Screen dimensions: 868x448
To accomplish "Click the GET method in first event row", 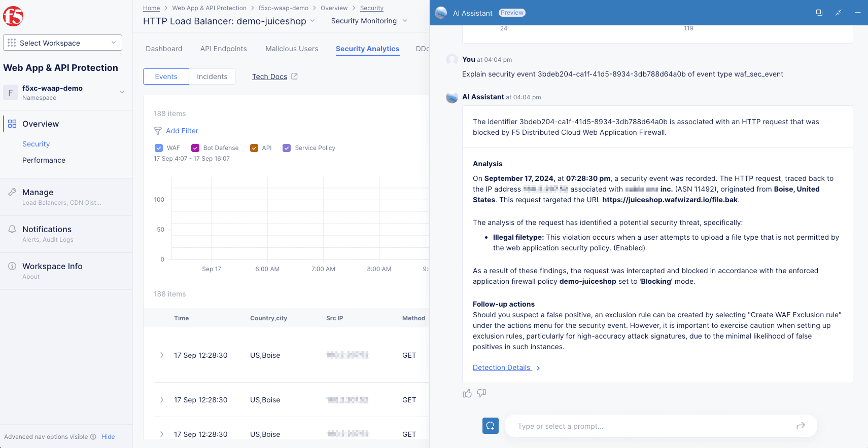I will pos(409,355).
